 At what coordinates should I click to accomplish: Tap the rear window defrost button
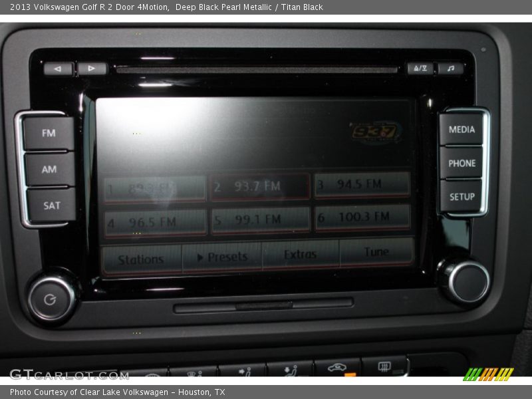[385, 366]
